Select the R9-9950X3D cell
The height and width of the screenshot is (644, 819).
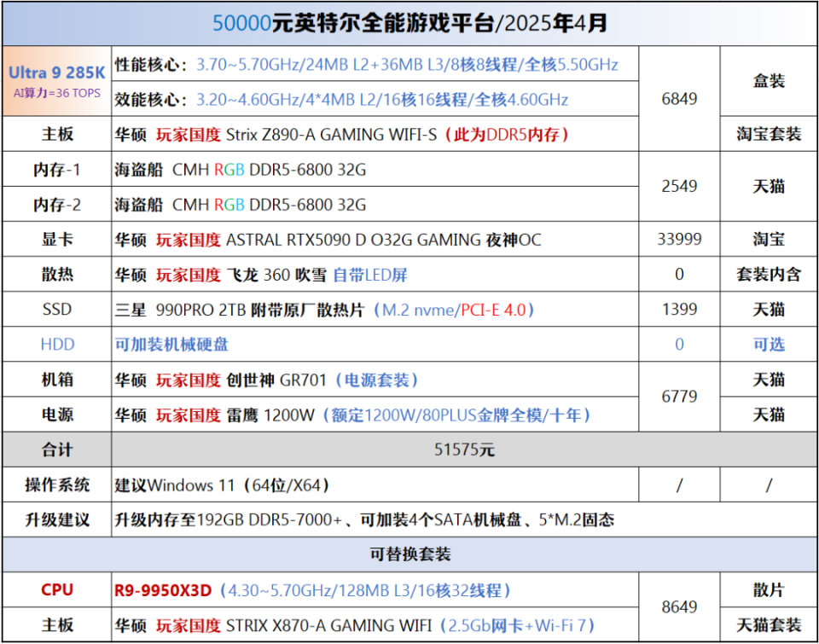tap(375, 589)
